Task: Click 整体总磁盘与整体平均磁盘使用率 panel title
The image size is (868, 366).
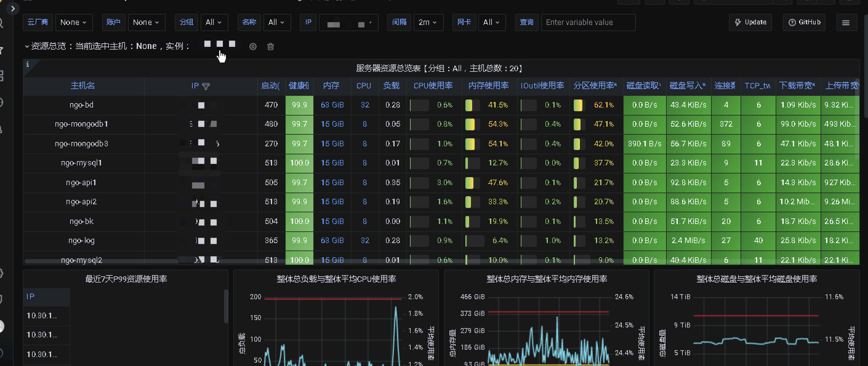Action: pyautogui.click(x=757, y=279)
